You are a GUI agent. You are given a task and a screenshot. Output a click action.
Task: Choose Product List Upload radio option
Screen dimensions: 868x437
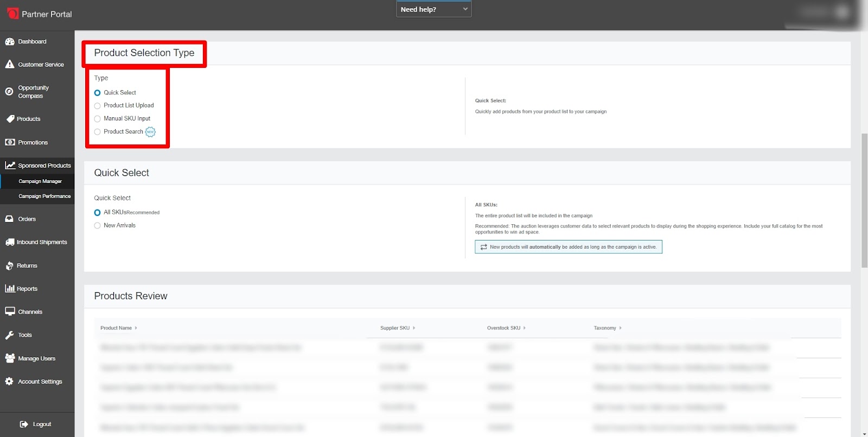[x=98, y=106]
